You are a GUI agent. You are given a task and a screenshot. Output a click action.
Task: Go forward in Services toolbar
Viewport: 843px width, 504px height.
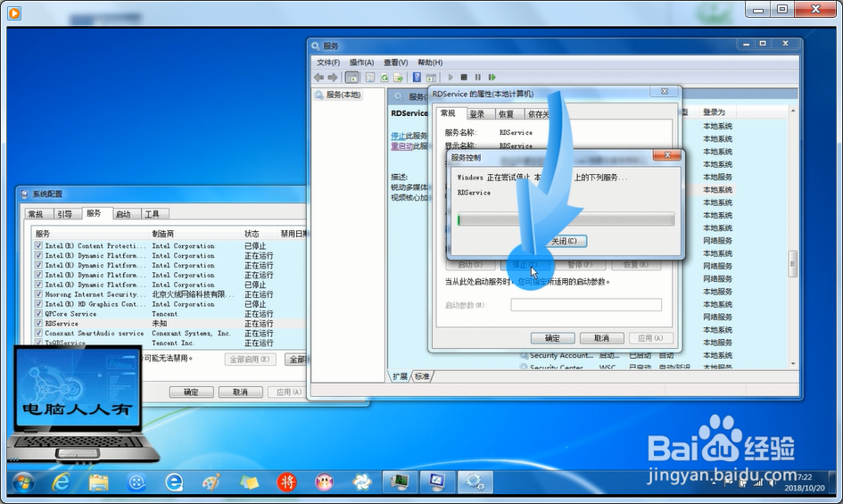[x=333, y=78]
